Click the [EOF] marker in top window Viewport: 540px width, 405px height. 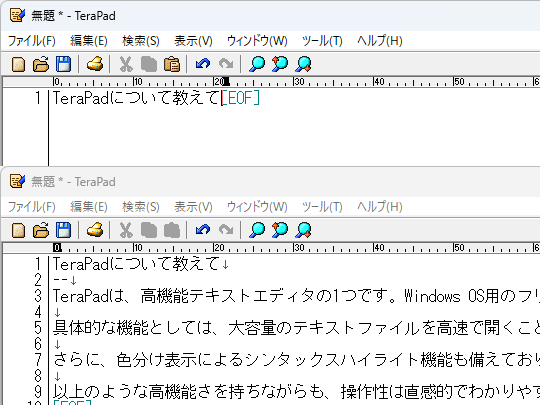pyautogui.click(x=241, y=98)
